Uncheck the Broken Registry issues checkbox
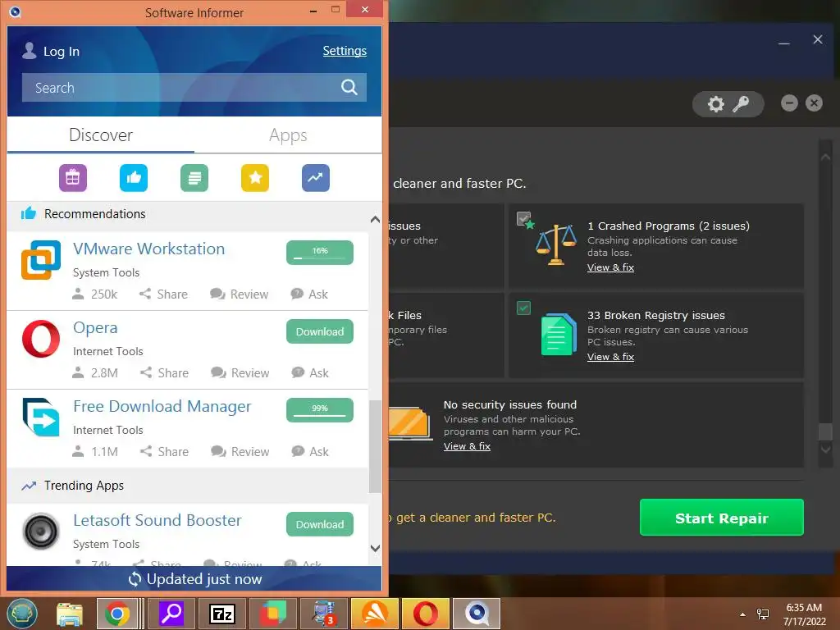 [x=523, y=308]
